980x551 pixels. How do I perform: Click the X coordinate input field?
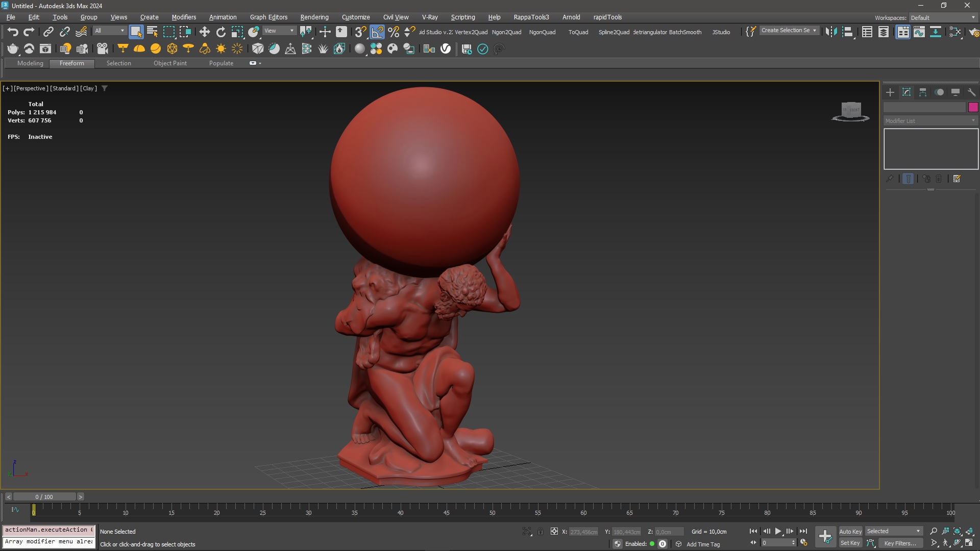583,532
